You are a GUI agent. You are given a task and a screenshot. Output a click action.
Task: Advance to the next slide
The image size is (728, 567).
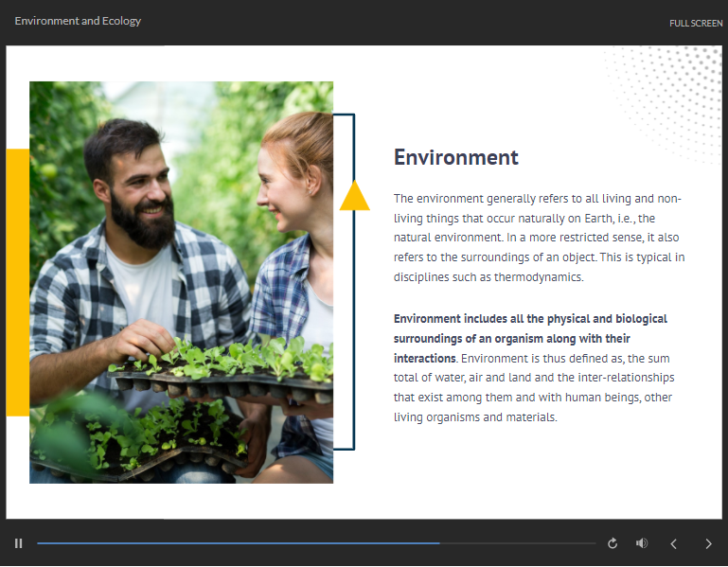pyautogui.click(x=708, y=543)
